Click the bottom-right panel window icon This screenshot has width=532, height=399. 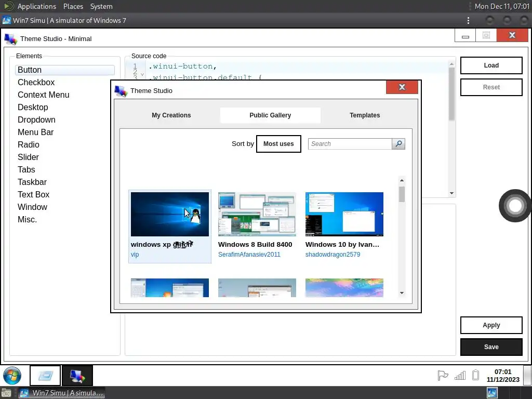point(492,393)
